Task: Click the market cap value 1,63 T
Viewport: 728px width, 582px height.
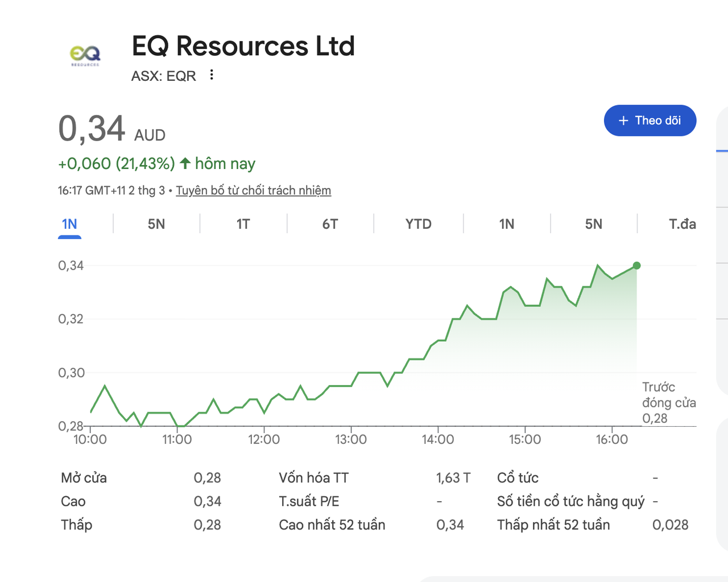Action: 453,478
